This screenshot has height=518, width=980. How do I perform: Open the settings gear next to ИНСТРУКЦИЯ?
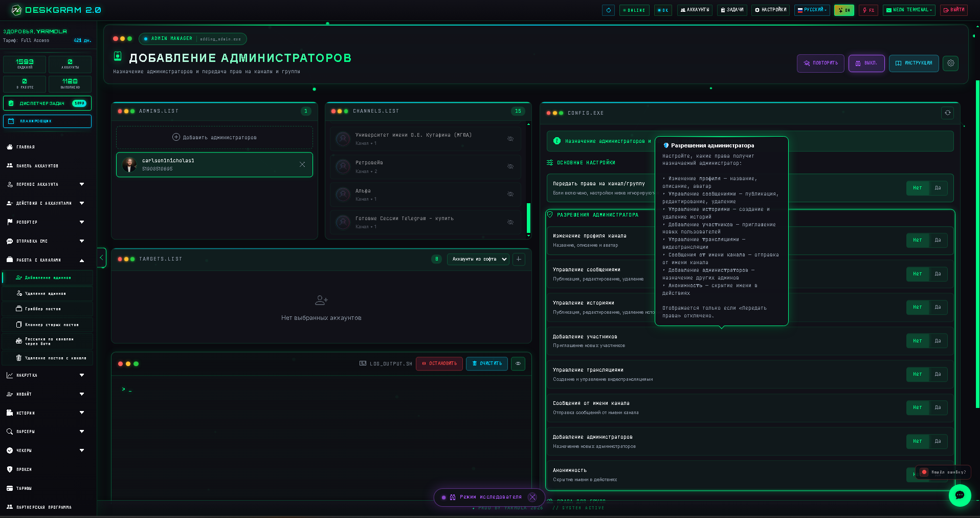[950, 63]
